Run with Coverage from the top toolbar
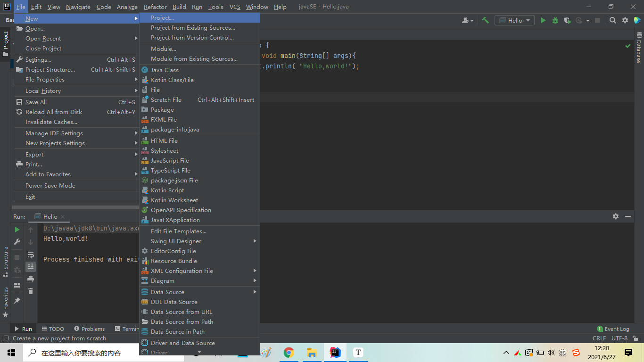 tap(567, 20)
